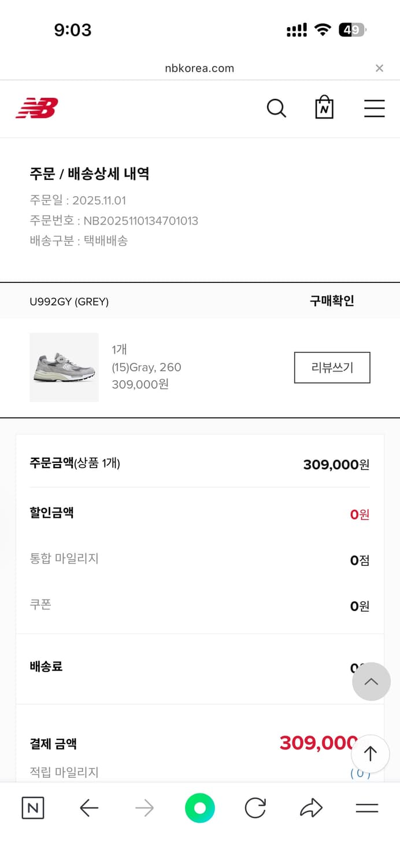Refresh the page using the reload icon
Screen dimensions: 400x868
coord(255,808)
